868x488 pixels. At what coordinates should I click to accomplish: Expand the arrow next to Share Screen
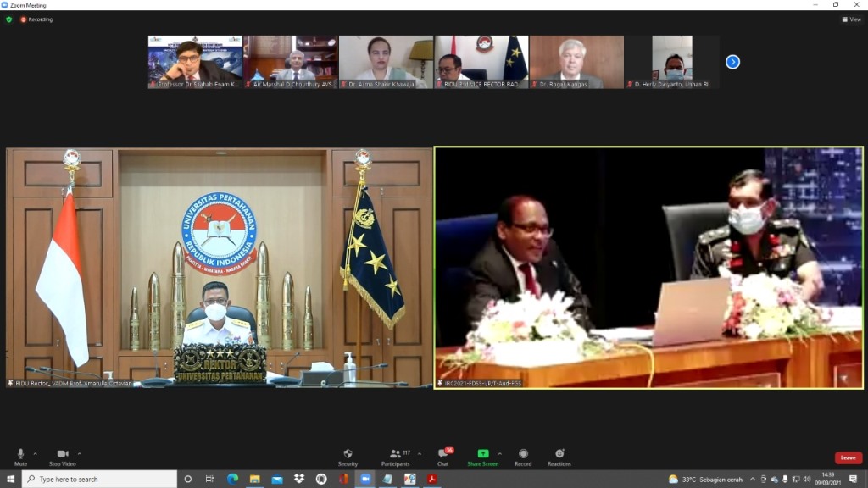pyautogui.click(x=499, y=453)
